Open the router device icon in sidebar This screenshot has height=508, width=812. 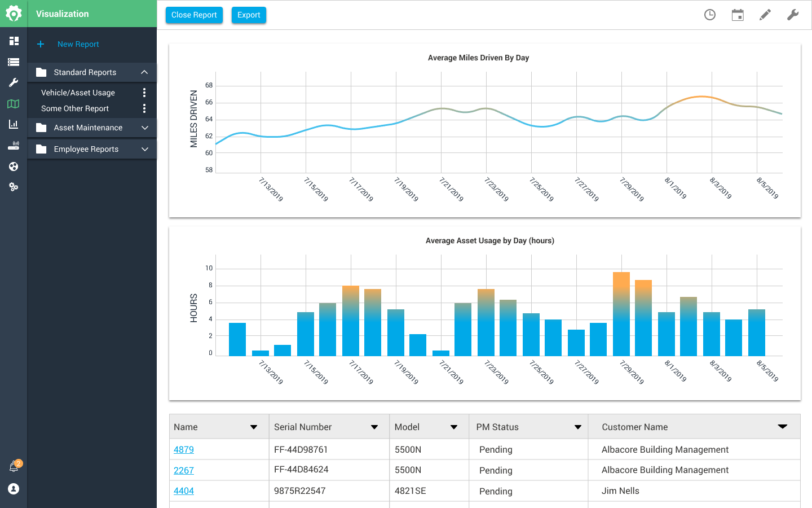[14, 146]
